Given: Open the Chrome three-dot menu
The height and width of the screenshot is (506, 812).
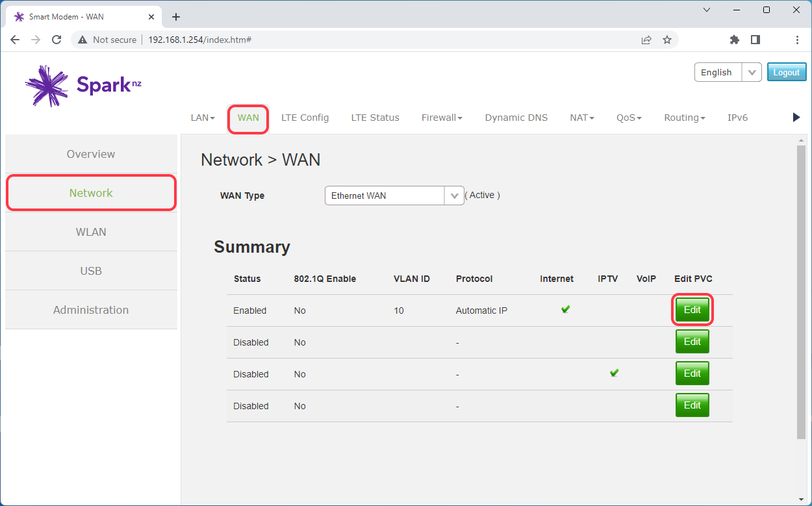Looking at the screenshot, I should [797, 40].
